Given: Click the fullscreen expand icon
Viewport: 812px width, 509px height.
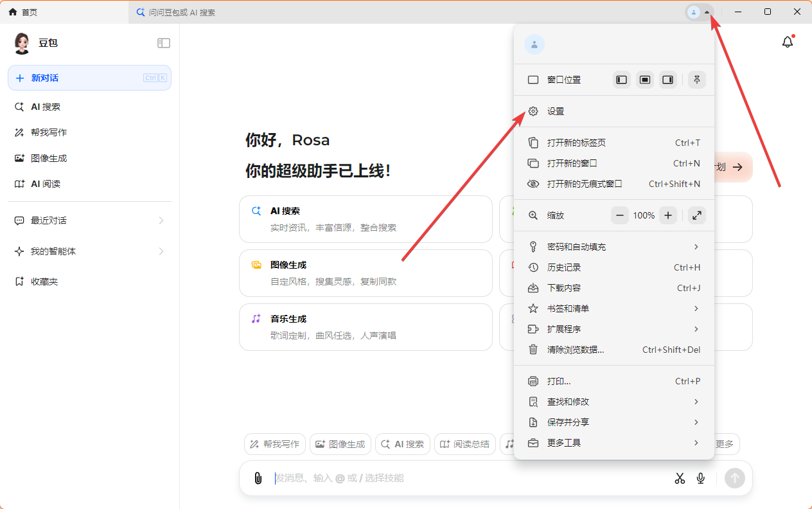Looking at the screenshot, I should [x=697, y=215].
